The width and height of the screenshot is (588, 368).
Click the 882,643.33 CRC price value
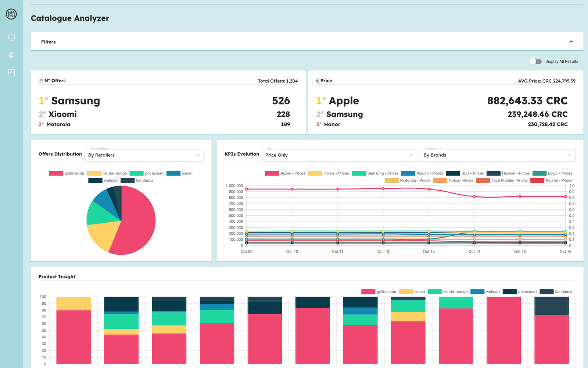tap(527, 101)
